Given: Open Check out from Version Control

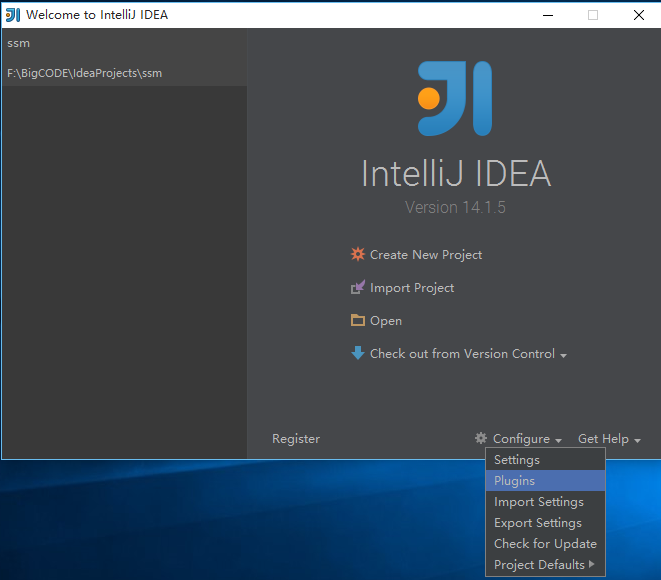Looking at the screenshot, I should [462, 354].
